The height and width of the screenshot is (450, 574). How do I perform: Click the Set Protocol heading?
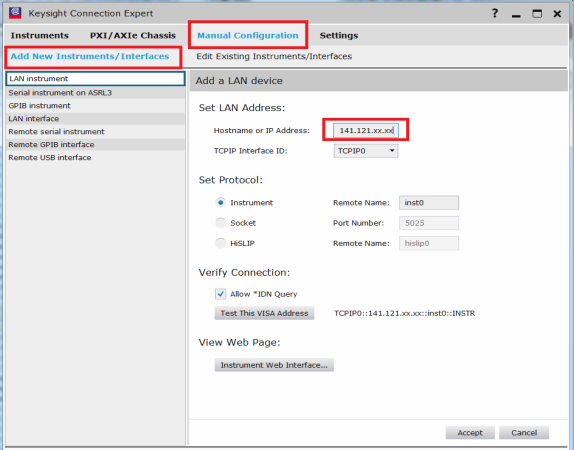coord(231,180)
